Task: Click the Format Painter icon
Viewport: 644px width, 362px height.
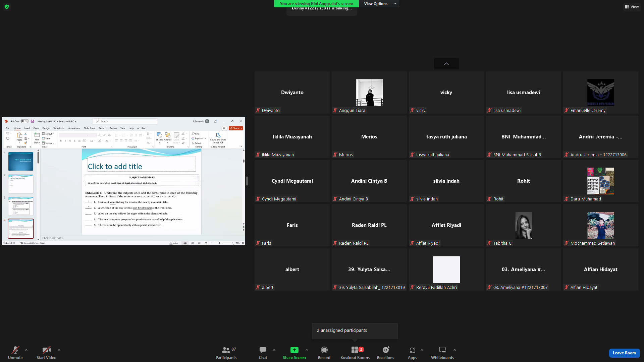Action: click(25, 143)
